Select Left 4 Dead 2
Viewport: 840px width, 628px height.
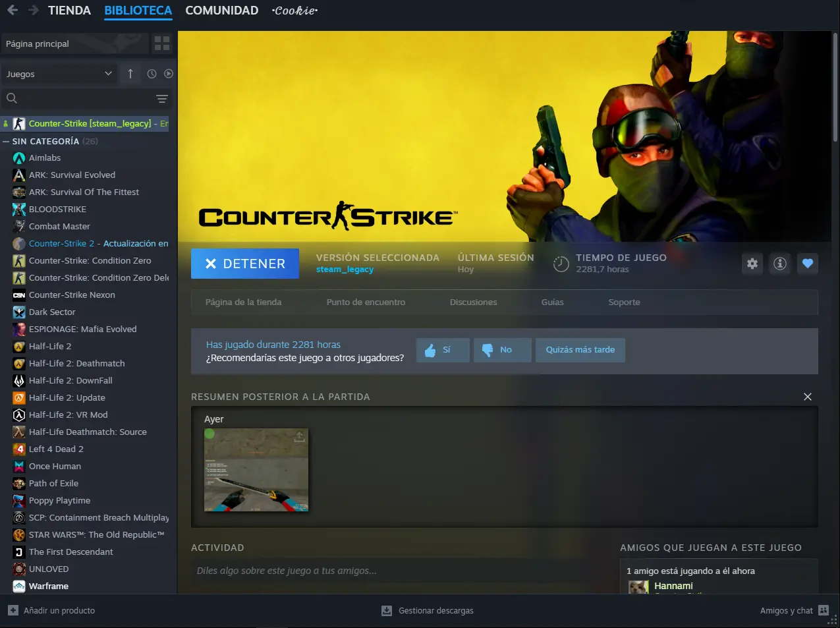[x=56, y=449]
